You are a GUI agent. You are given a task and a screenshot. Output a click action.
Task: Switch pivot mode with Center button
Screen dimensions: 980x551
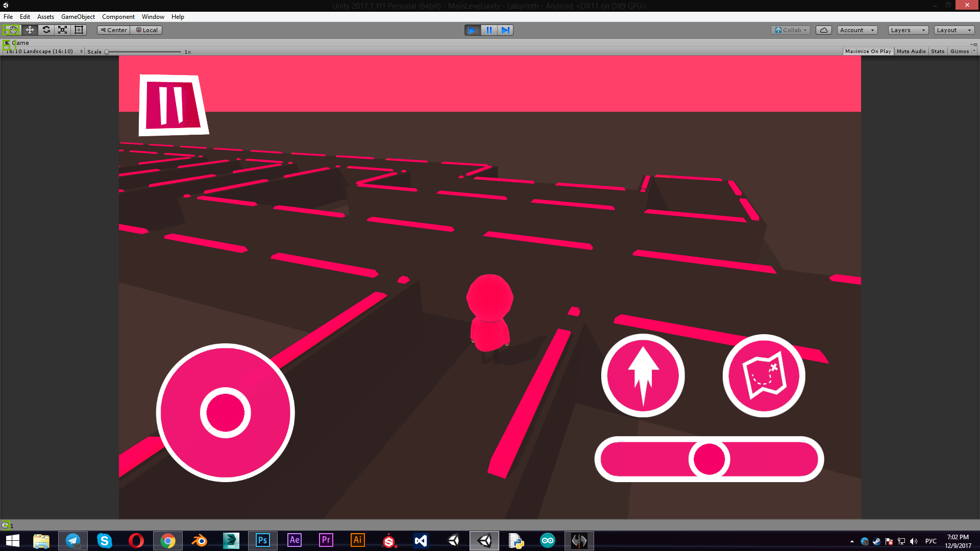[114, 30]
